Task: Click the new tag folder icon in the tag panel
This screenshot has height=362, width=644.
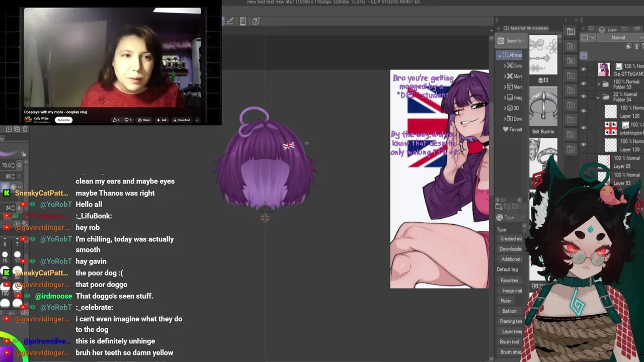Action: [499, 207]
